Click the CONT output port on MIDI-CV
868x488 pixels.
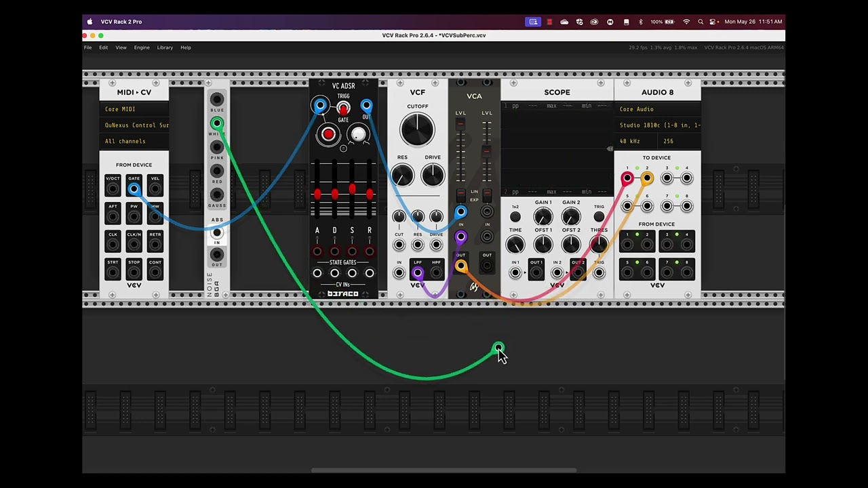(155, 272)
